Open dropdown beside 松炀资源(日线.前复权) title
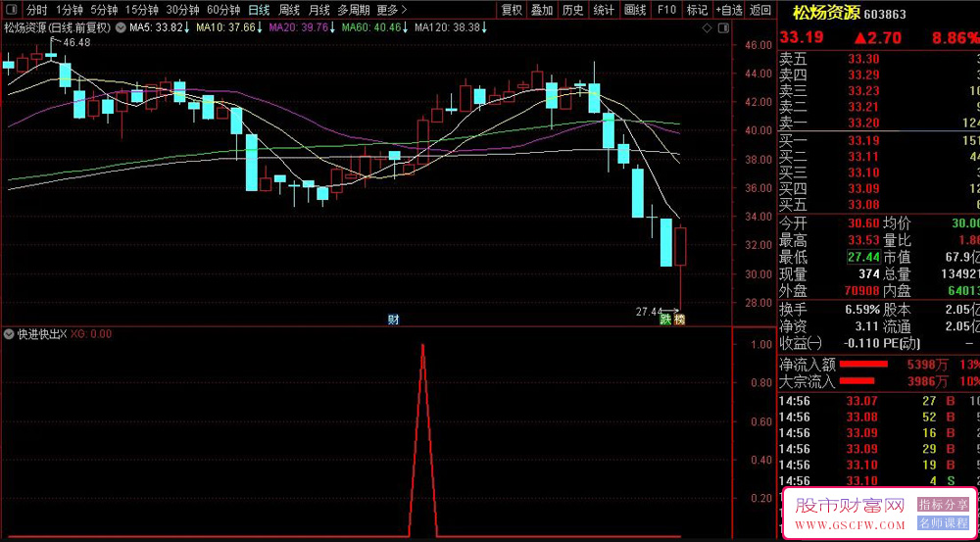 pyautogui.click(x=120, y=28)
